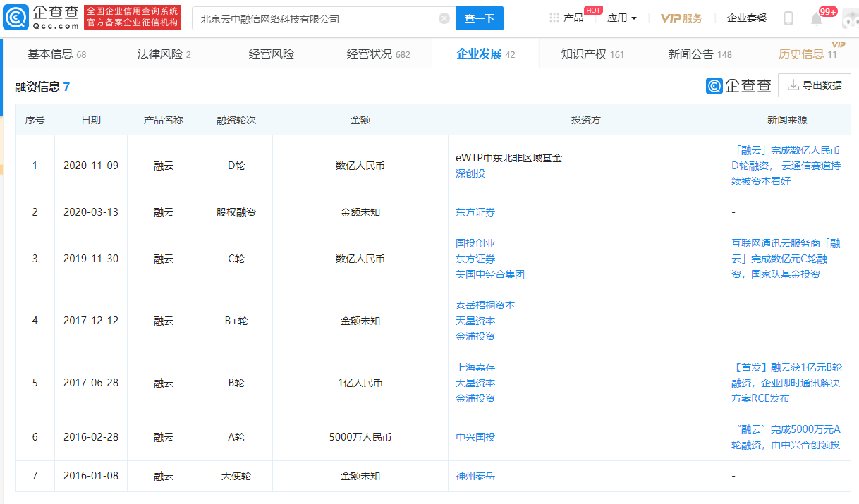Viewport: 859px width, 504px height.
Task: Click the 导出数据 export button
Action: pyautogui.click(x=815, y=85)
